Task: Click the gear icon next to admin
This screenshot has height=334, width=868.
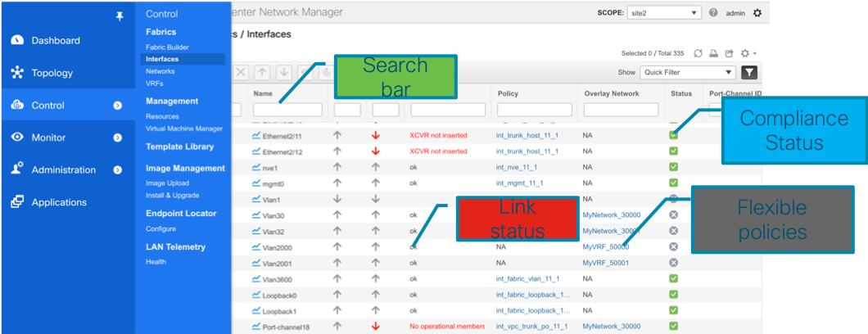Action: coord(757,13)
